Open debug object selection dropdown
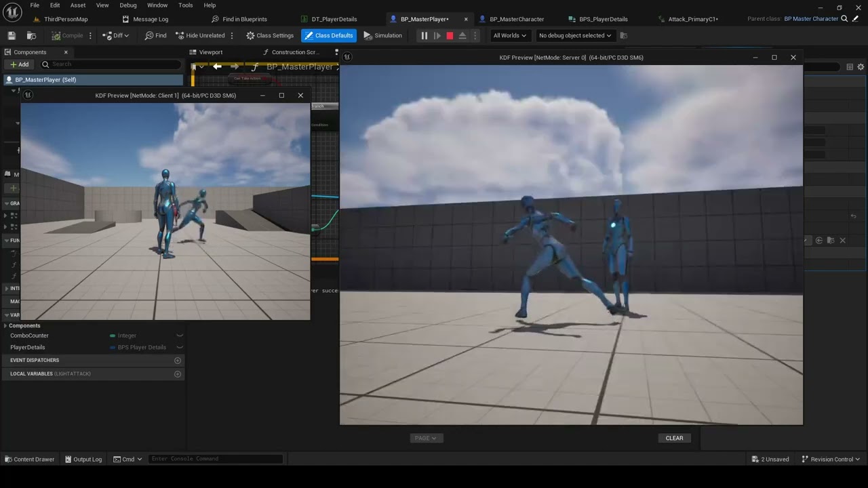868x488 pixels. pyautogui.click(x=575, y=35)
